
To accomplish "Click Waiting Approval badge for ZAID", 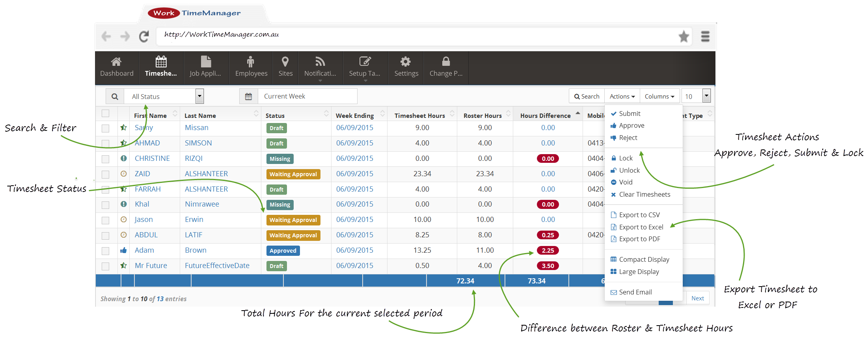I will pyautogui.click(x=293, y=174).
